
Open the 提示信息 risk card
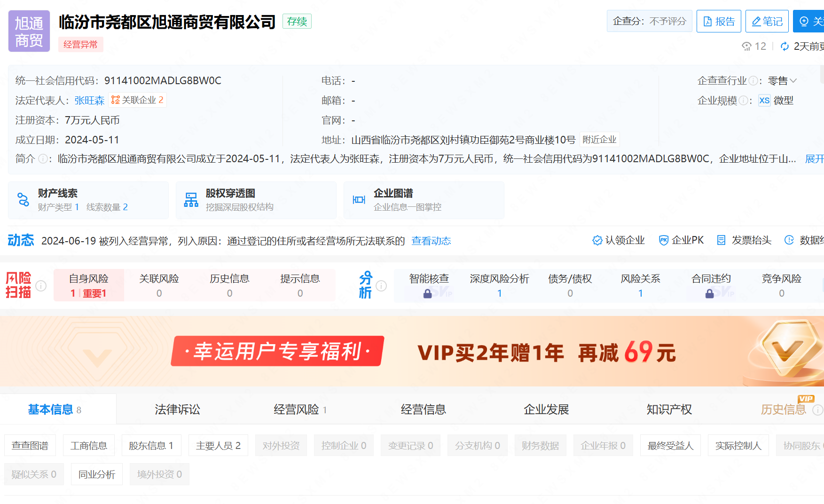pyautogui.click(x=300, y=285)
